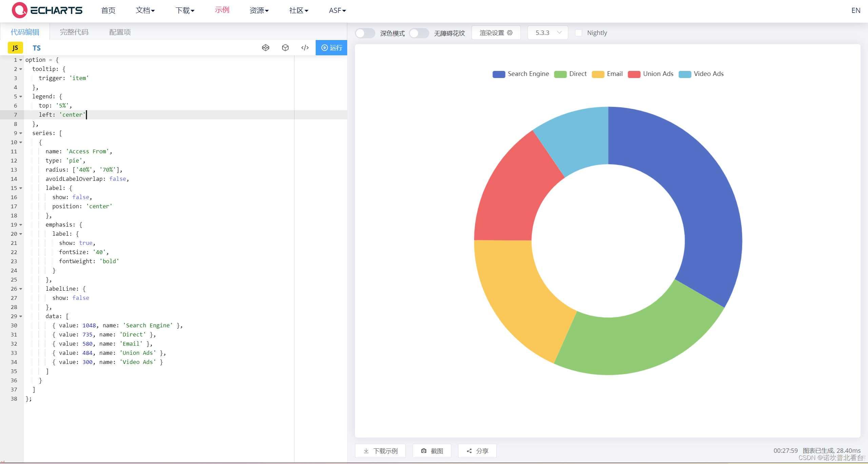Viewport: 868px width, 464px height.
Task: Switch to the 完整代码 tab
Action: pyautogui.click(x=74, y=32)
